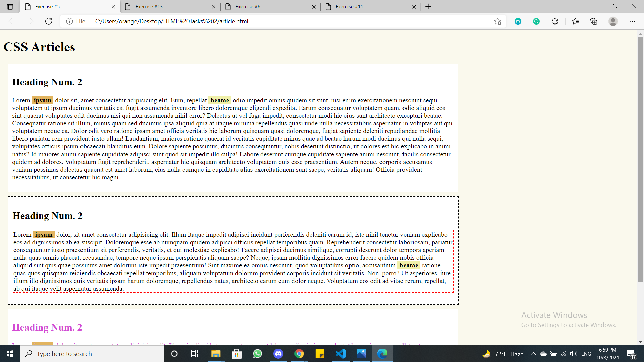Click the Grammarly extension icon
The width and height of the screenshot is (644, 362).
536,21
